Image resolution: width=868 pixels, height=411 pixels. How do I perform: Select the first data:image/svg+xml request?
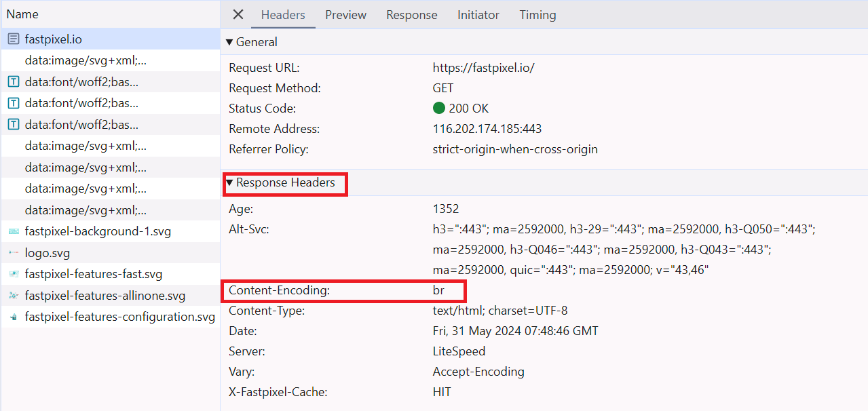point(86,60)
